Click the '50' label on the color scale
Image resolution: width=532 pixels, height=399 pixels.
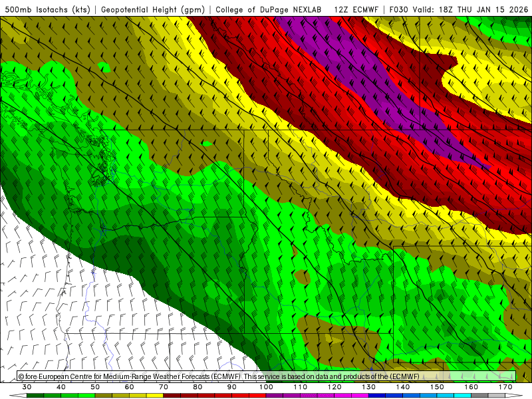95,387
